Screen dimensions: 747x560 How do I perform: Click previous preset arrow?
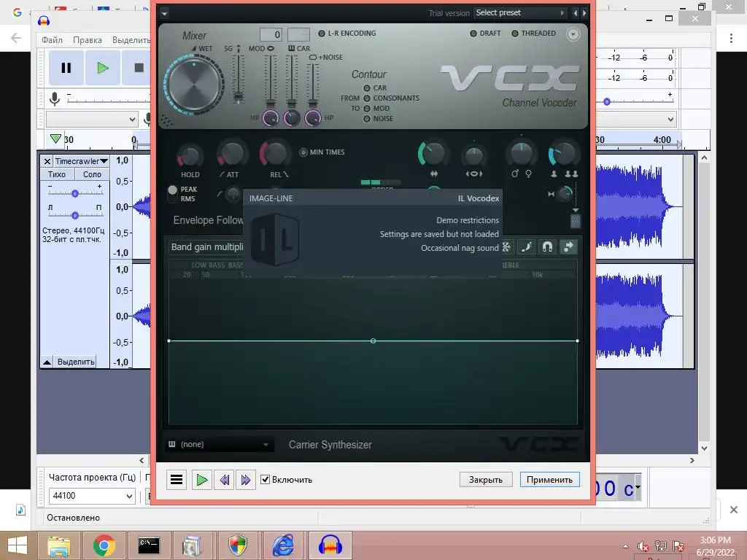coord(575,13)
